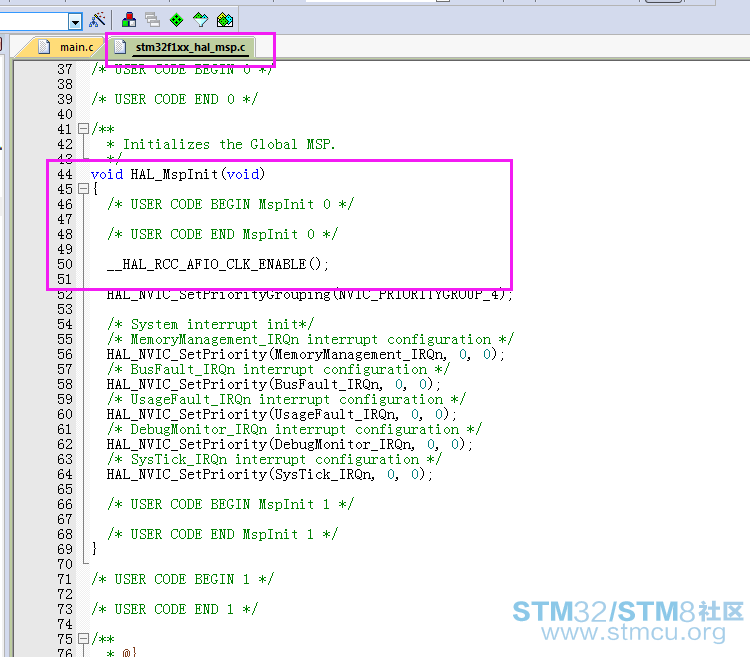Click the System interrupt init comment

[x=210, y=324]
